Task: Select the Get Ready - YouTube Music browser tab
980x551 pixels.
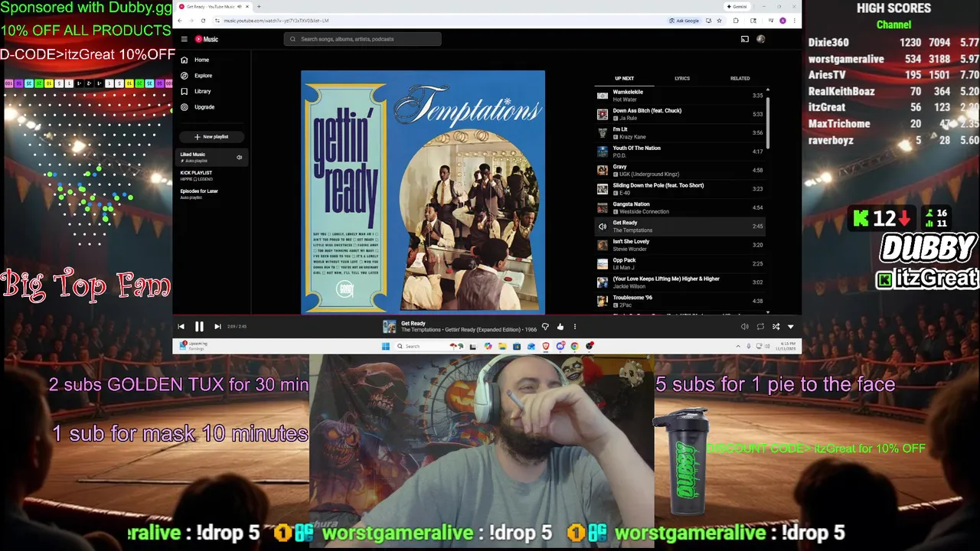Action: pyautogui.click(x=214, y=6)
